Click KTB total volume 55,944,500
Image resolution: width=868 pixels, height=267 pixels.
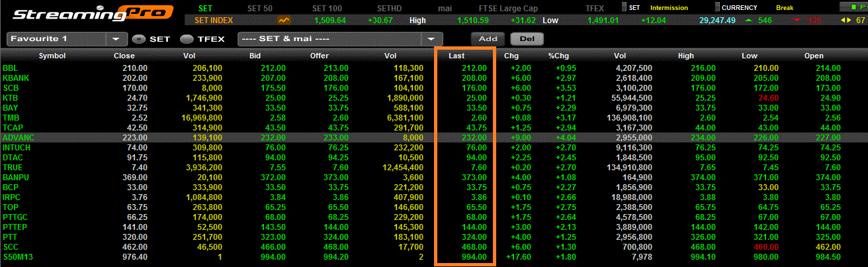pyautogui.click(x=634, y=97)
